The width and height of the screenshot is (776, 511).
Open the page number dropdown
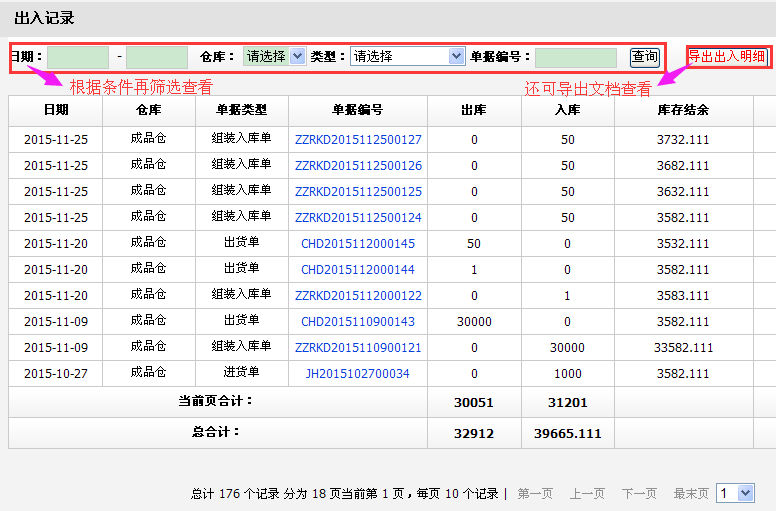[735, 493]
